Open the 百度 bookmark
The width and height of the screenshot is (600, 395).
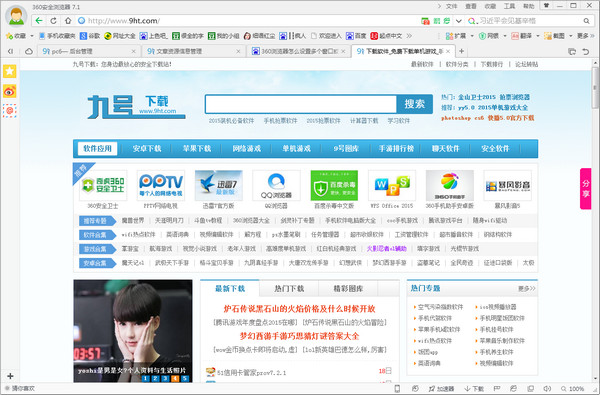click(x=356, y=36)
